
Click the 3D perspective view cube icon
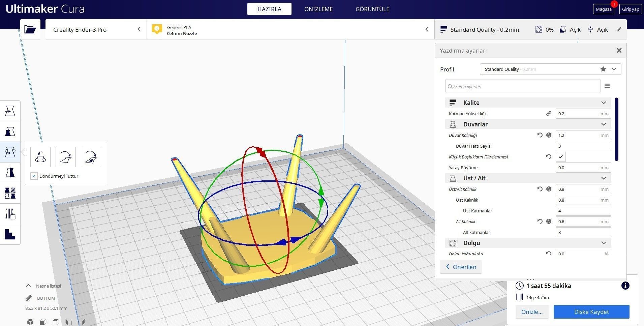(30, 322)
